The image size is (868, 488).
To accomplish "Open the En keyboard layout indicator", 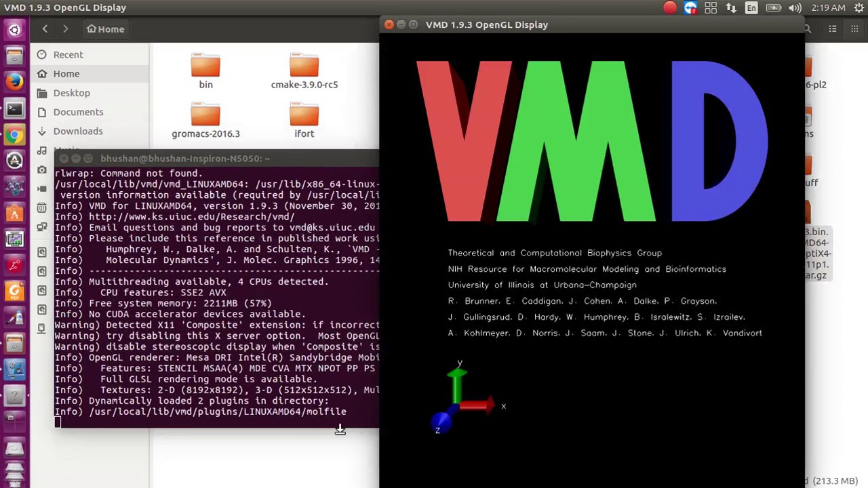I will (751, 8).
